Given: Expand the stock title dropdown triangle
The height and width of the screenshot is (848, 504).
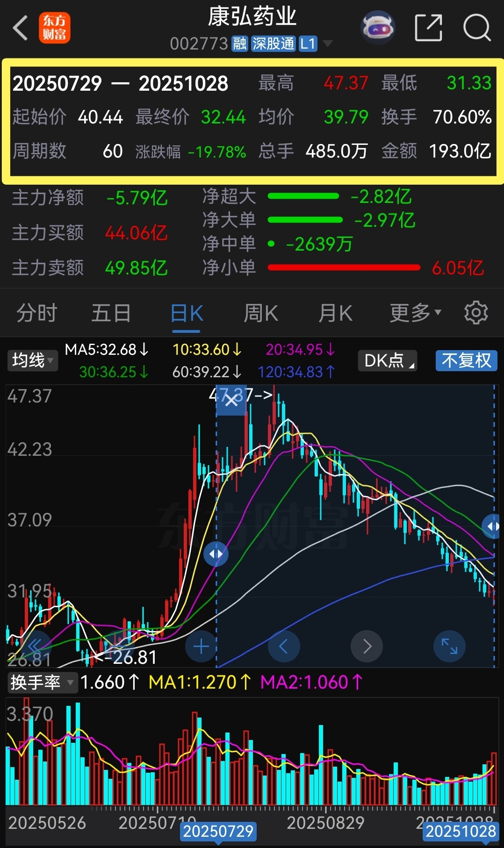Looking at the screenshot, I should click(328, 44).
